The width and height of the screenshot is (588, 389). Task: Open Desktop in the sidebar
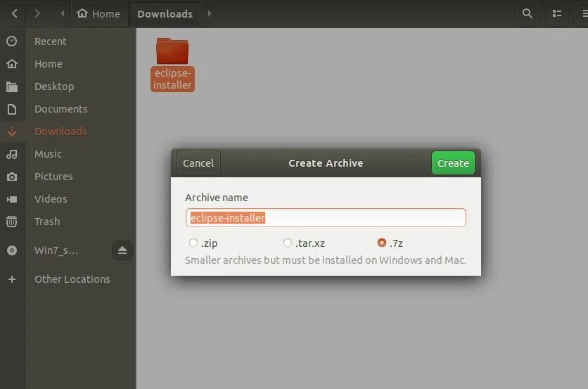click(54, 87)
